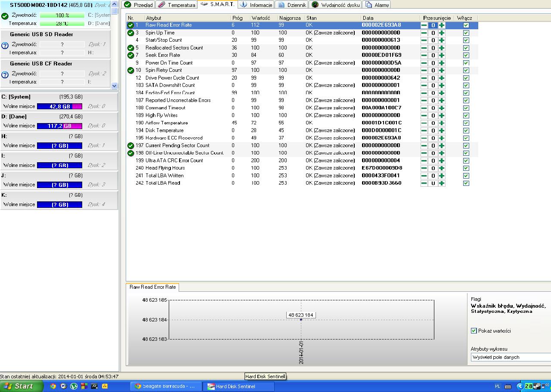The image size is (551, 392).
Task: Click minus icon in SATA Downshift Count row
Action: [424, 86]
